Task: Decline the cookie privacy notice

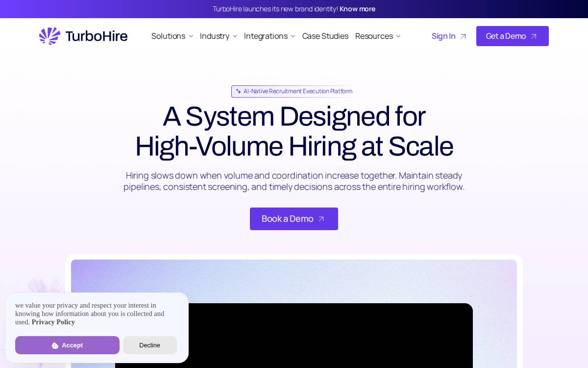Action: [x=150, y=345]
